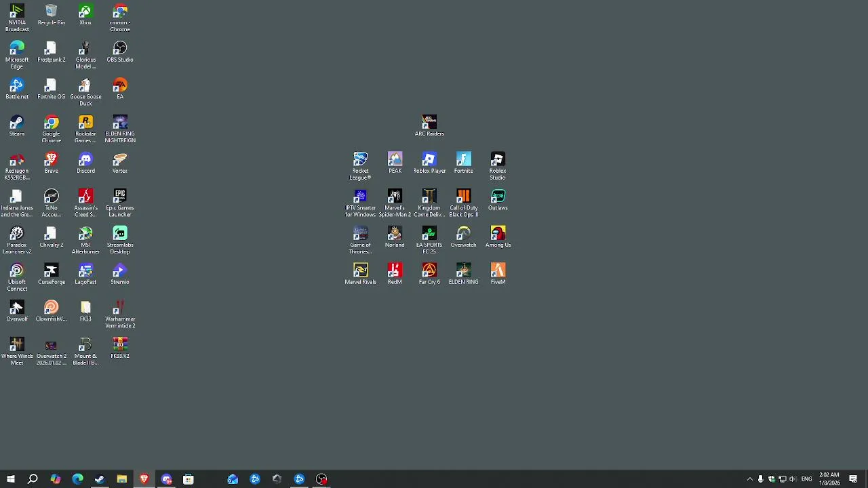Viewport: 868px width, 488px height.
Task: Select the Roblox Studio desktop icon
Action: (x=498, y=167)
